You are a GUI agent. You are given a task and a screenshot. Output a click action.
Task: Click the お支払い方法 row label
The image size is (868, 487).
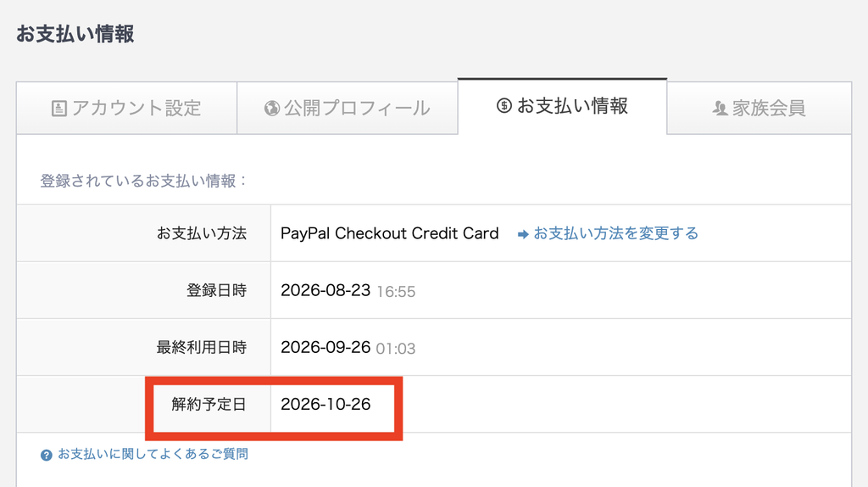[x=202, y=233]
